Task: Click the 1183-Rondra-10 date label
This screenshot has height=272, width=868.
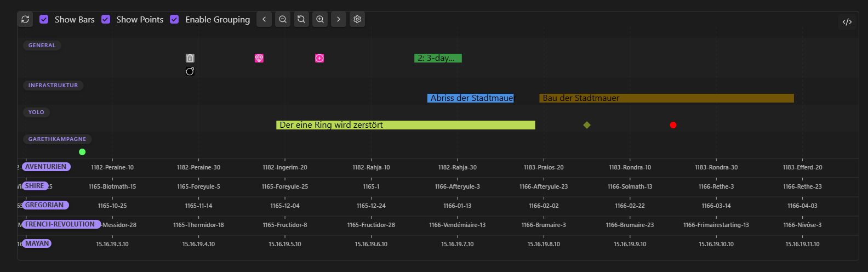Action: coord(630,167)
